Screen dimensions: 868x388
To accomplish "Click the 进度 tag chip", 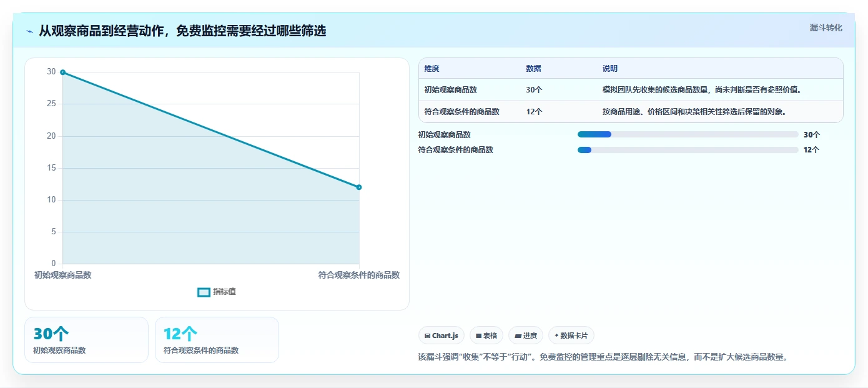I will click(x=526, y=336).
